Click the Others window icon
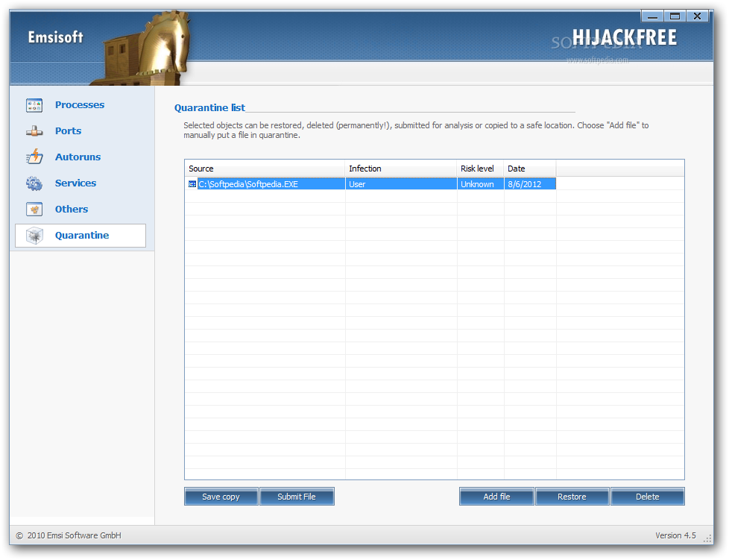 (34, 210)
